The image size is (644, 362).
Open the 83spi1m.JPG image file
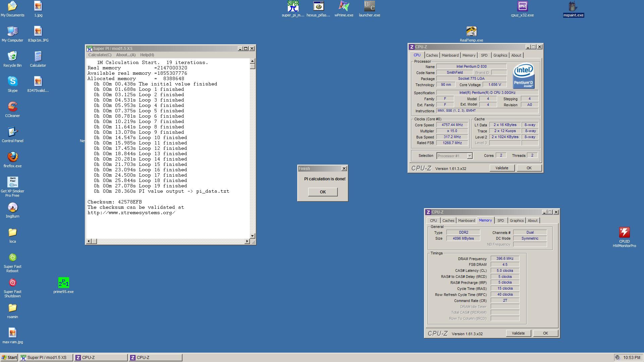(x=38, y=34)
